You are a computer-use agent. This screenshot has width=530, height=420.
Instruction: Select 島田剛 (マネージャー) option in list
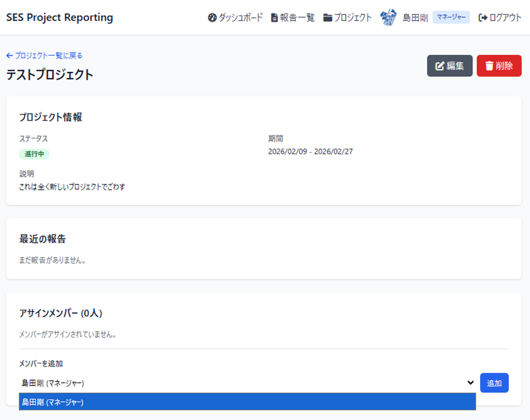[x=247, y=402]
